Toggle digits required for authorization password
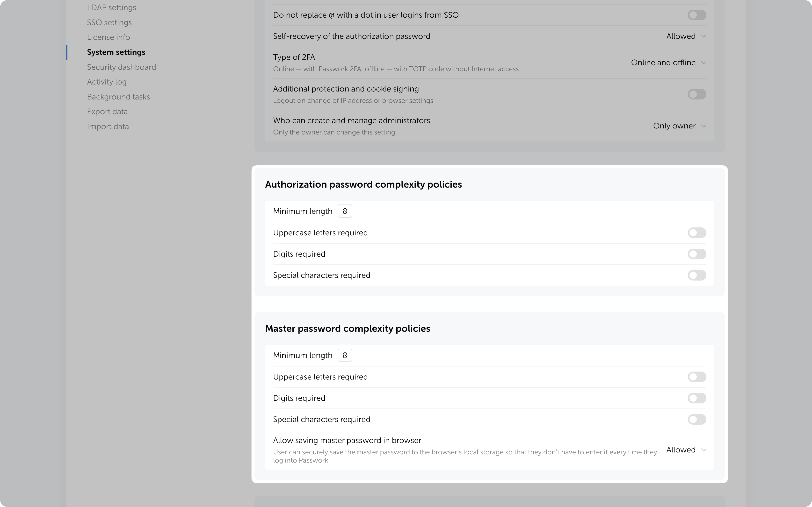The image size is (812, 507). [x=696, y=254]
